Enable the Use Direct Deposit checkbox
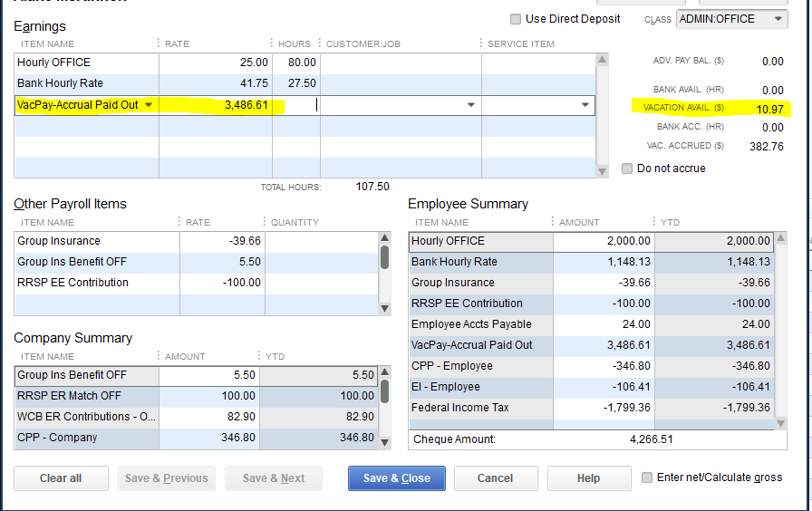 tap(516, 19)
